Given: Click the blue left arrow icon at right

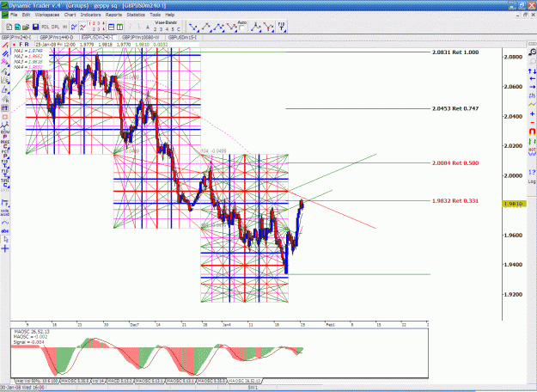Looking at the screenshot, I should tap(532, 79).
